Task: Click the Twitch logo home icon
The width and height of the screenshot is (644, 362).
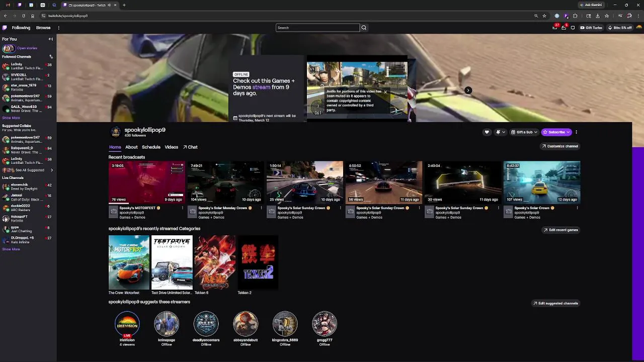Action: pos(5,28)
